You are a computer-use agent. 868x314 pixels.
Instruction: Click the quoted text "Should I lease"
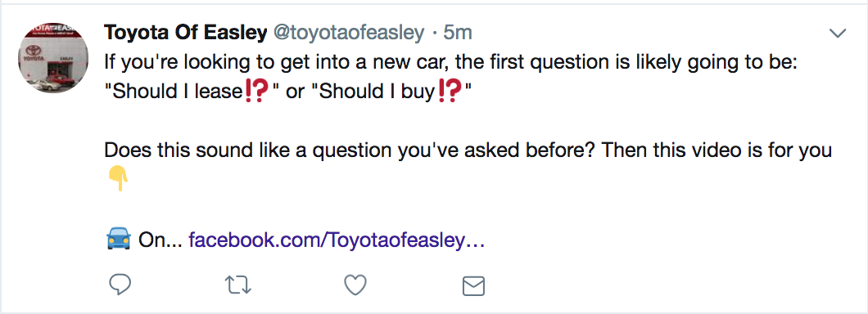point(176,92)
